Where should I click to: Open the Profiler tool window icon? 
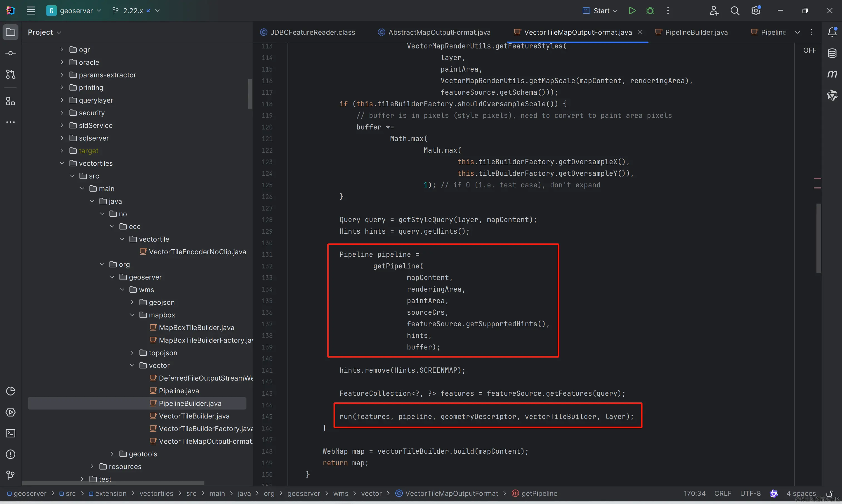[11, 391]
